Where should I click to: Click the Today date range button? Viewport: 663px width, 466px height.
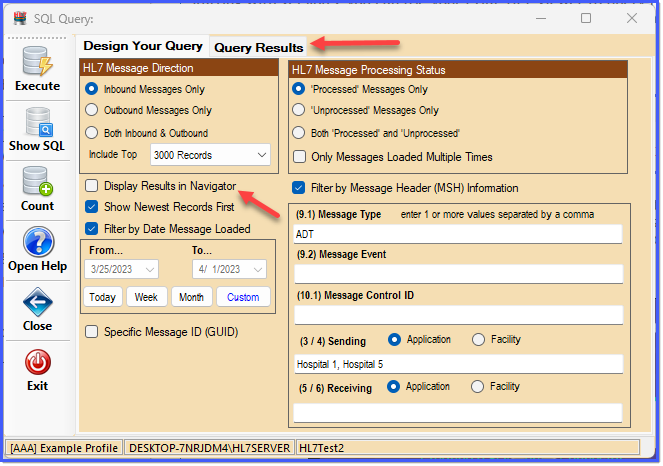[x=103, y=297]
